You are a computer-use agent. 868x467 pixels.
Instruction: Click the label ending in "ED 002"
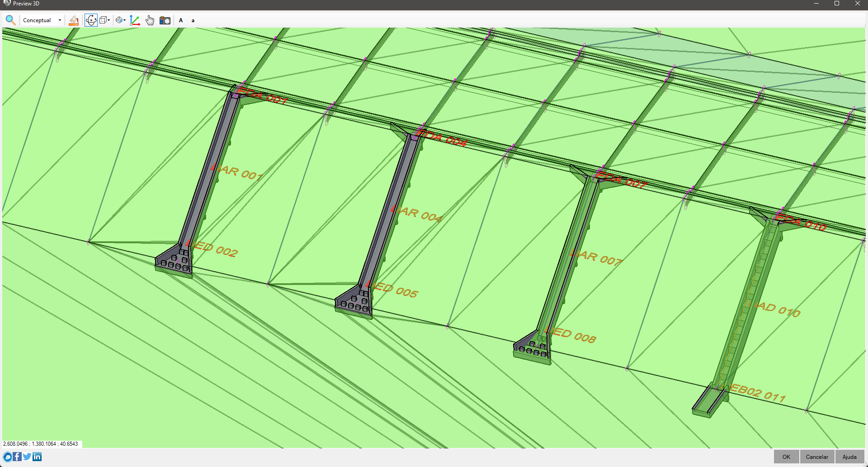[212, 248]
